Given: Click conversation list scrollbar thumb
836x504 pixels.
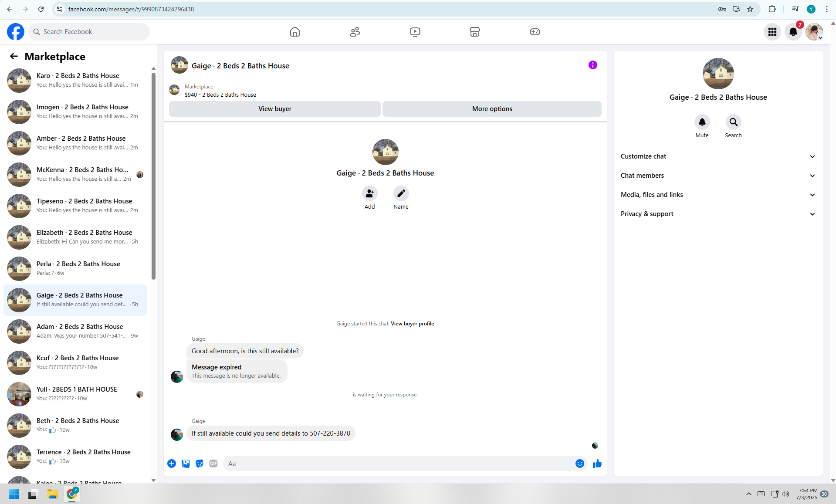Looking at the screenshot, I should 153,176.
